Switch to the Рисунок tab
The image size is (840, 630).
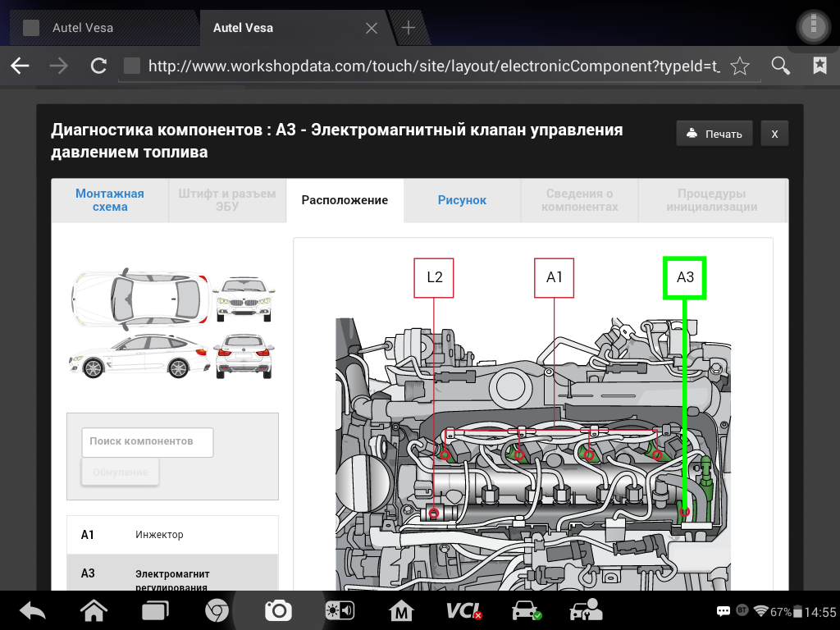point(462,200)
